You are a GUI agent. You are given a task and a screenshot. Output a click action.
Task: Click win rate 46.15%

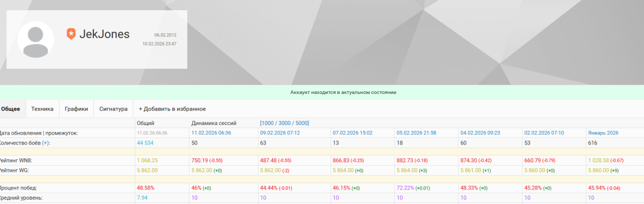click(341, 188)
